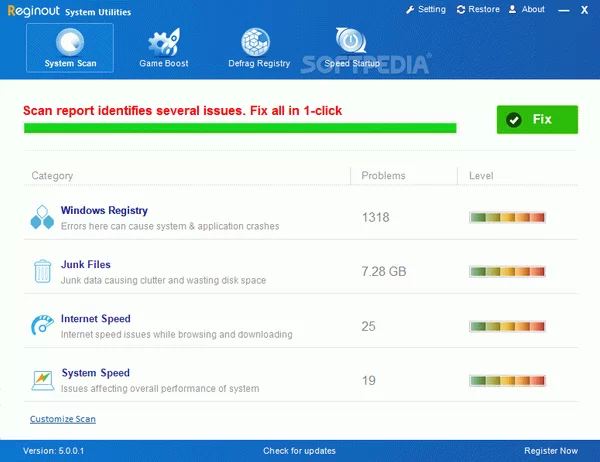
Task: Open Setting from the title bar
Action: point(425,9)
